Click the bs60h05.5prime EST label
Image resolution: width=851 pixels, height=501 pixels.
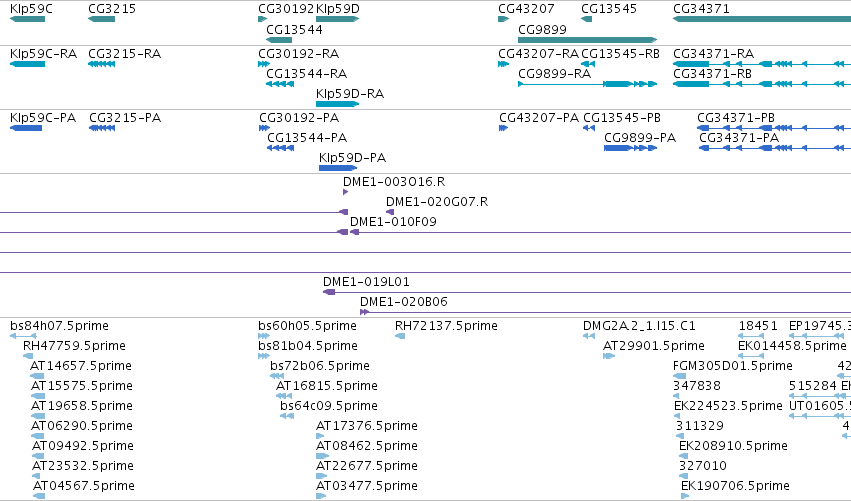308,326
